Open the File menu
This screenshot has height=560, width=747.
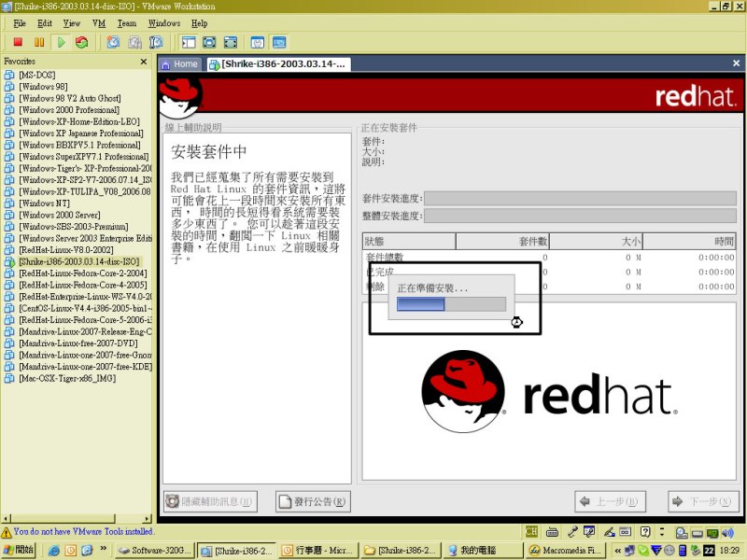pos(20,22)
